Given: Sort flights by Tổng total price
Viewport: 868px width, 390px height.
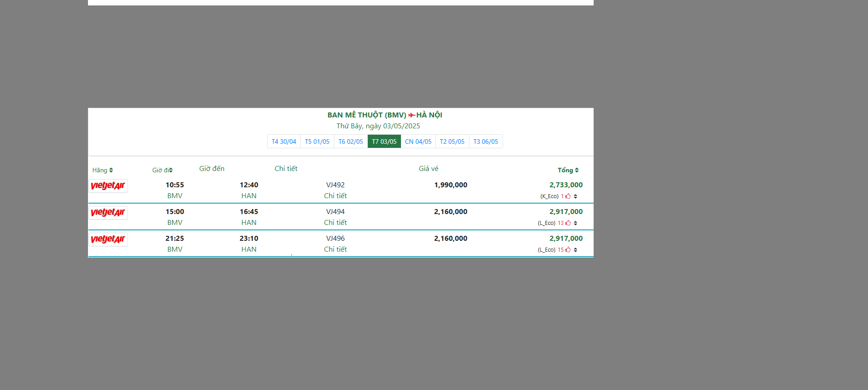Looking at the screenshot, I should pos(568,171).
